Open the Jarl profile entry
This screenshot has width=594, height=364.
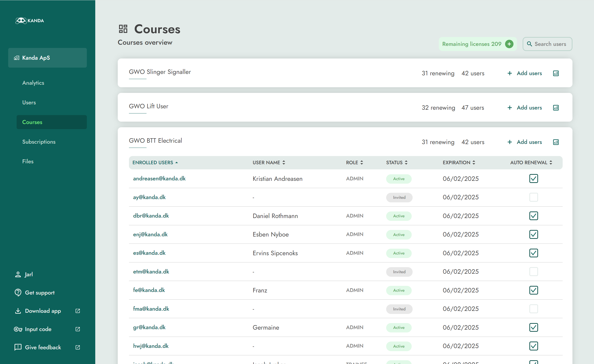[24, 274]
